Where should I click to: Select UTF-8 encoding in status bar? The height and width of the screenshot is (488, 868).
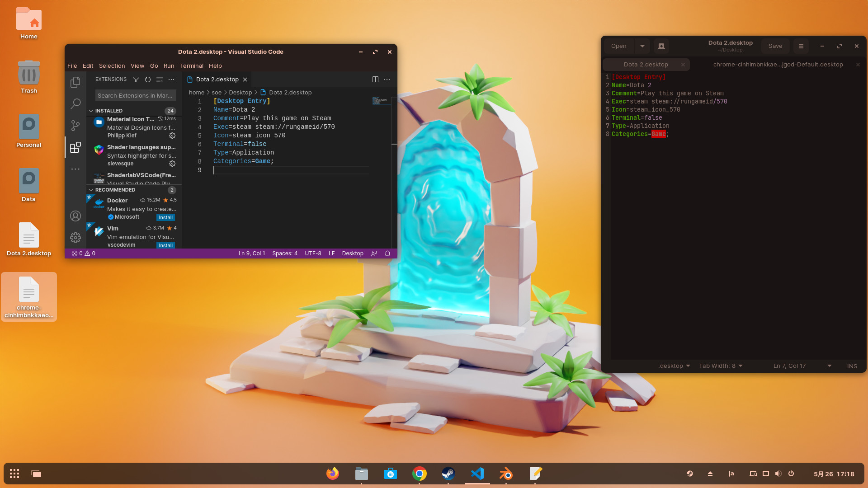point(313,253)
